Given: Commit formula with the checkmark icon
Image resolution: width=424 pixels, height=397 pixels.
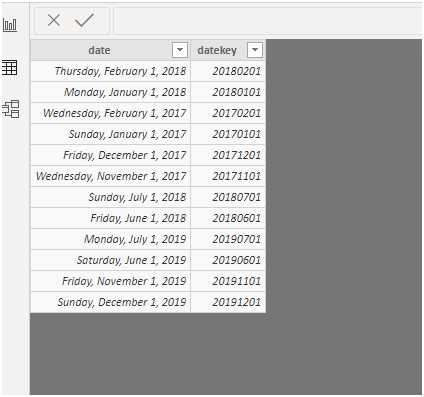Looking at the screenshot, I should click(84, 20).
